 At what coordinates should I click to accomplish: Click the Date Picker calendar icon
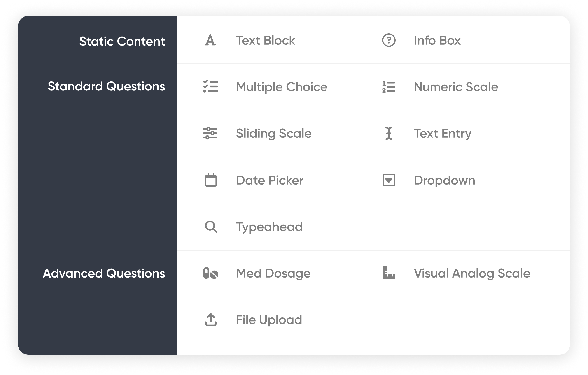click(211, 180)
